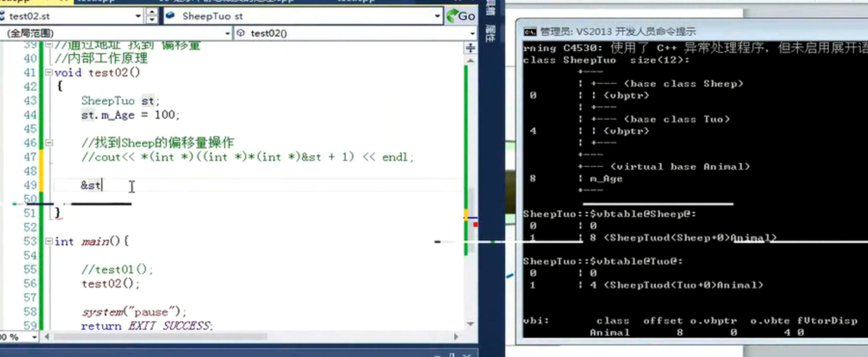Click the system("pause") statement

(134, 312)
